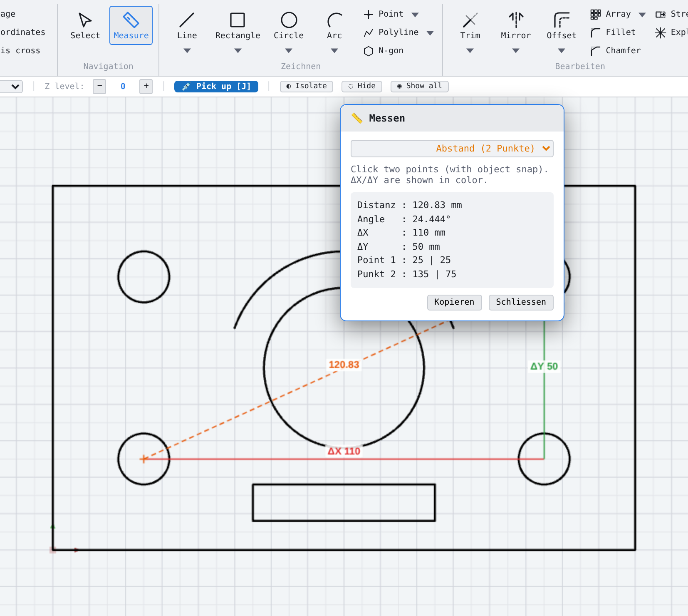Activate the Trim tool

470,25
